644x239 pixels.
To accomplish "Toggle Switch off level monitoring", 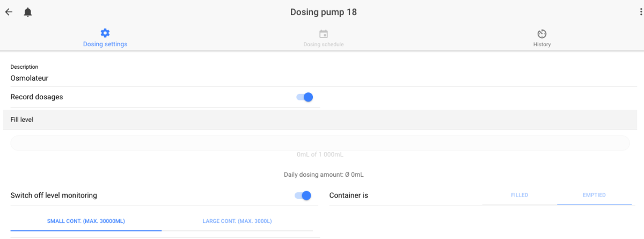I will pos(303,195).
